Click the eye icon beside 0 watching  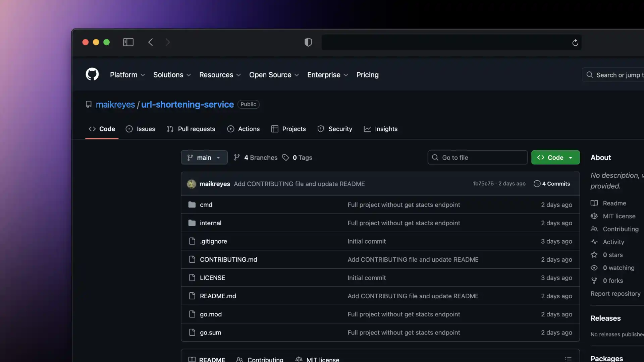[594, 268]
